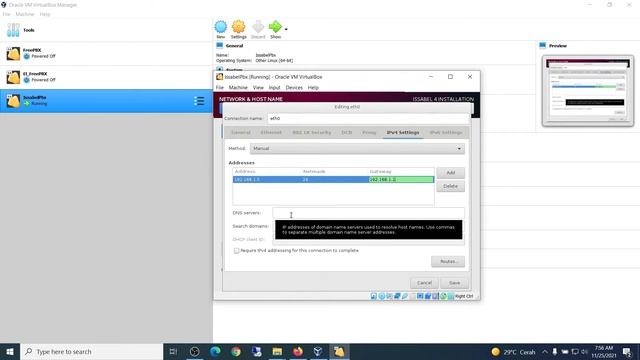Screen dimensions: 640x360
Task: Switch to the Proxy tab
Action: (x=369, y=132)
